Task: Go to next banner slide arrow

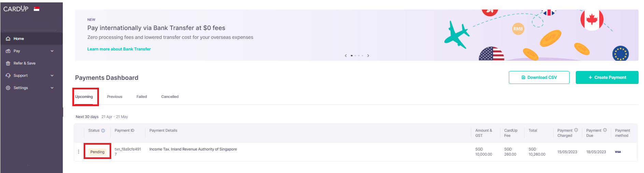Action: (x=368, y=56)
